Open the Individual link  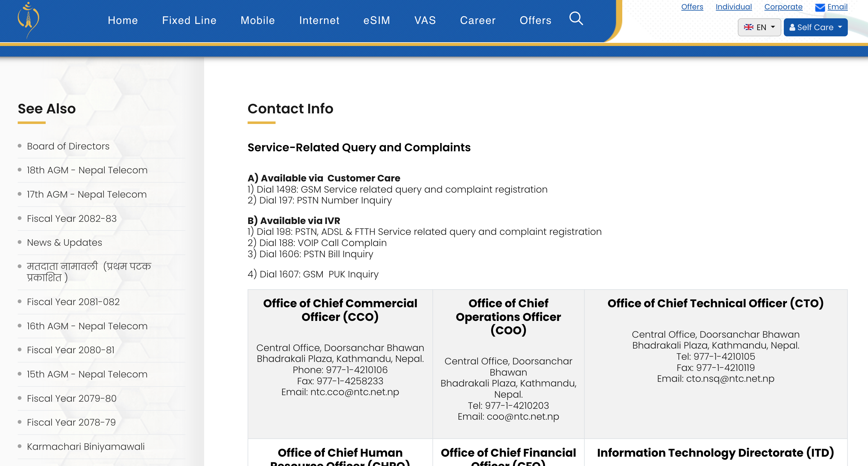coord(733,7)
